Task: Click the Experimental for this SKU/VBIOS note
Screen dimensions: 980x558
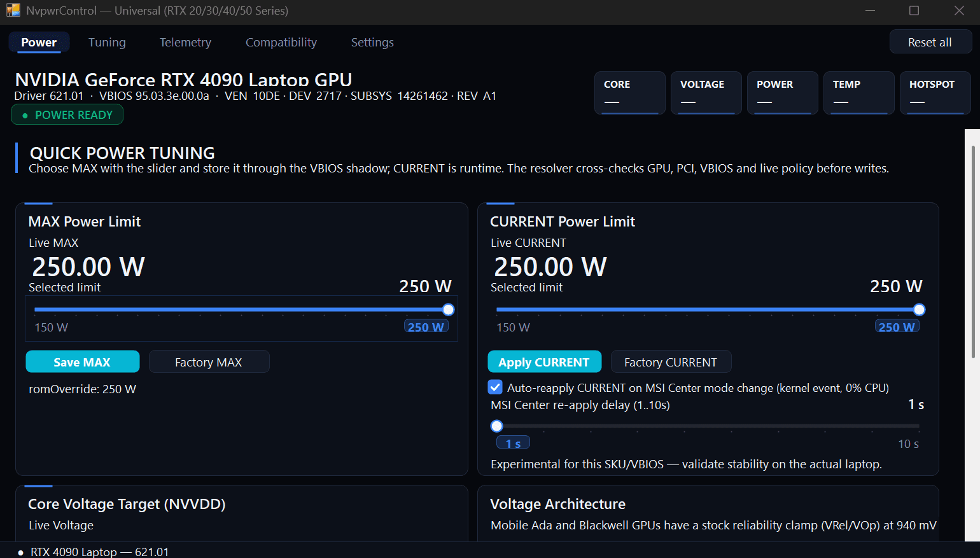Action: tap(686, 464)
